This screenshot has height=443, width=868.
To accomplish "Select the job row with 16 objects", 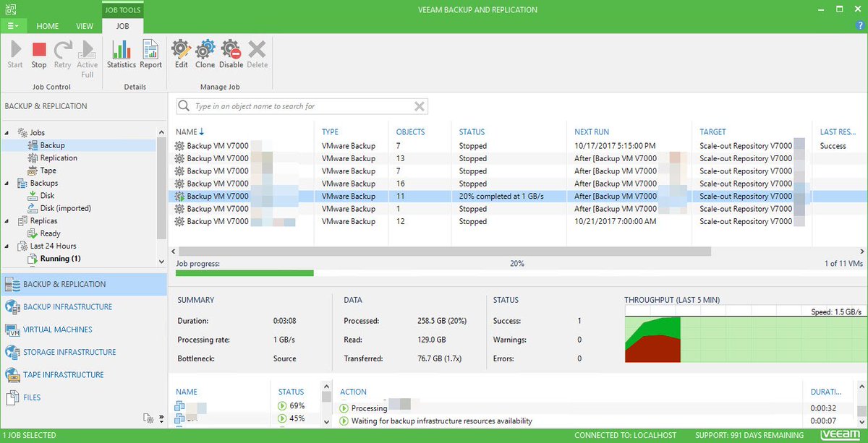I will (518, 184).
